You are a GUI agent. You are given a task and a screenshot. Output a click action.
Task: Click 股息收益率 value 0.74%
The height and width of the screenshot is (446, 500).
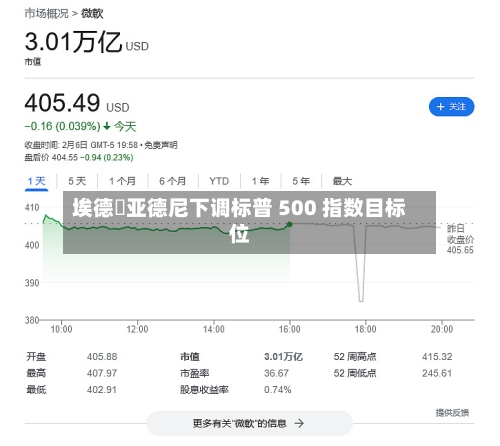[278, 390]
